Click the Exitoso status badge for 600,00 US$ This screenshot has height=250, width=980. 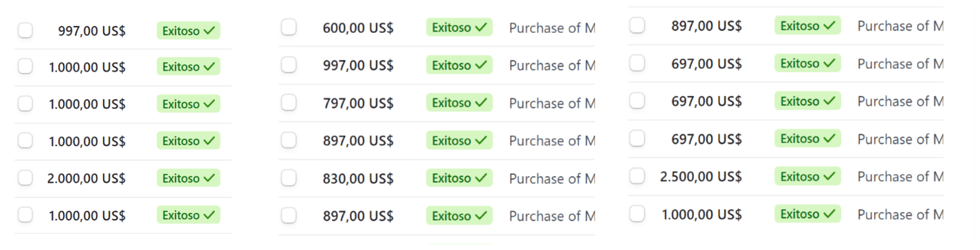(459, 27)
